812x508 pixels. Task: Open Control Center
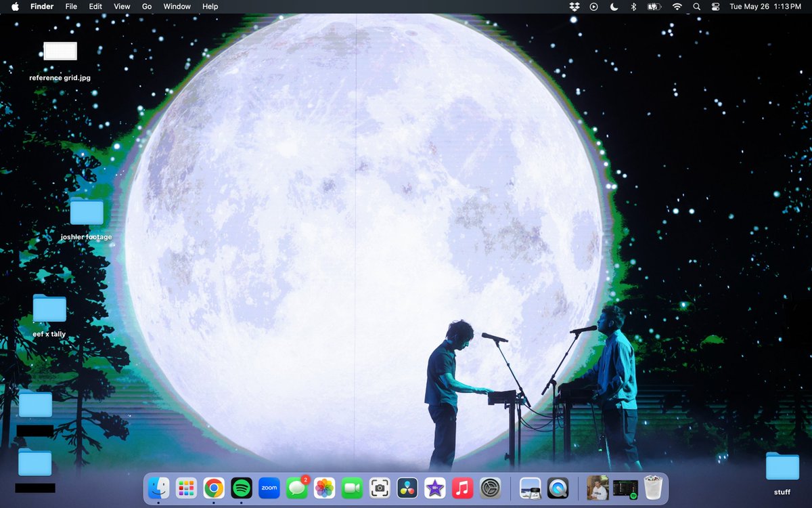716,6
